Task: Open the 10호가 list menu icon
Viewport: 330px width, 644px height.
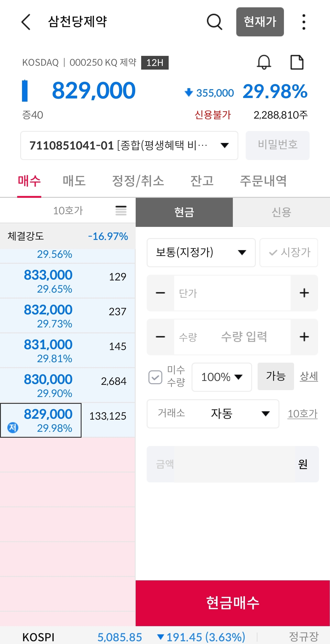Action: 121,210
